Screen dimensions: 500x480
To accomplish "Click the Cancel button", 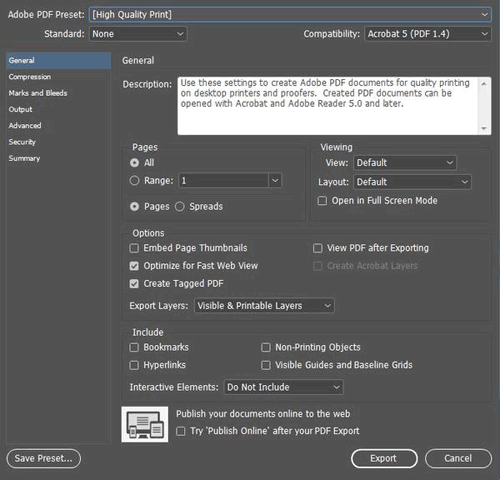I will pyautogui.click(x=458, y=458).
